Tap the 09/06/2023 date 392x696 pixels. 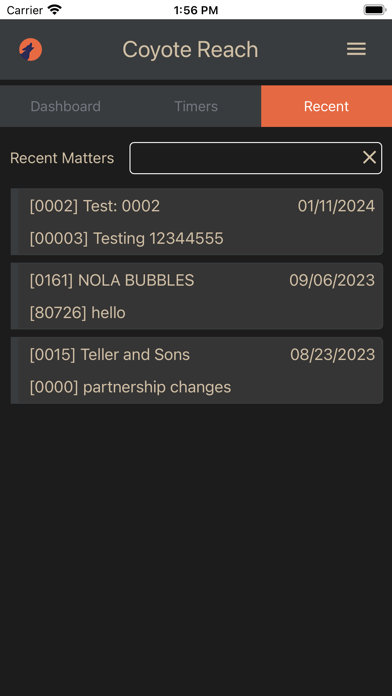point(332,281)
